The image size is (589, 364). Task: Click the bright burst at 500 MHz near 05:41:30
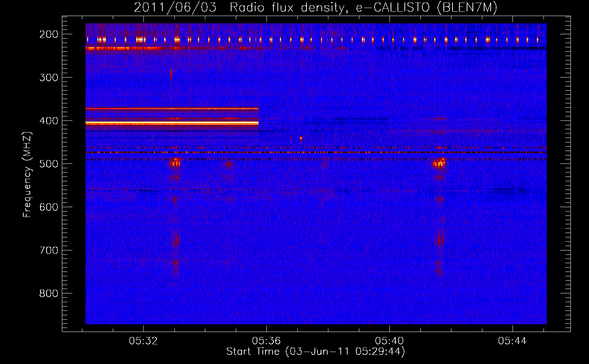click(439, 162)
